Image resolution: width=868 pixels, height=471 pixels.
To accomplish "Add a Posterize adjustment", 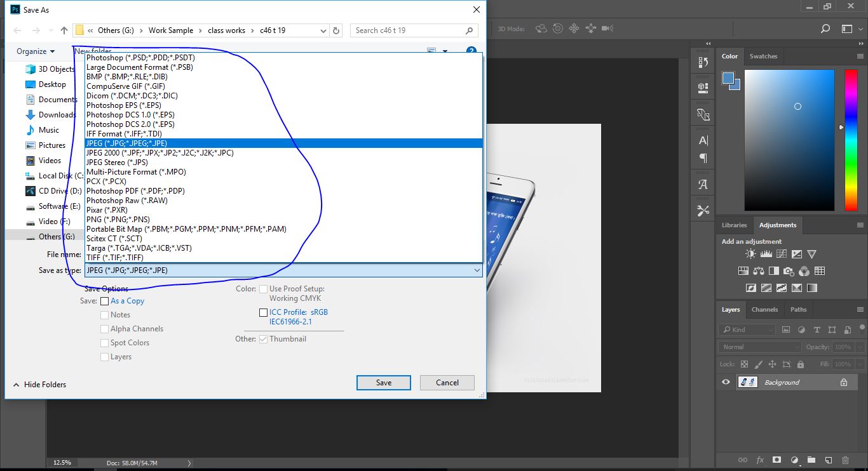I will coord(766,288).
